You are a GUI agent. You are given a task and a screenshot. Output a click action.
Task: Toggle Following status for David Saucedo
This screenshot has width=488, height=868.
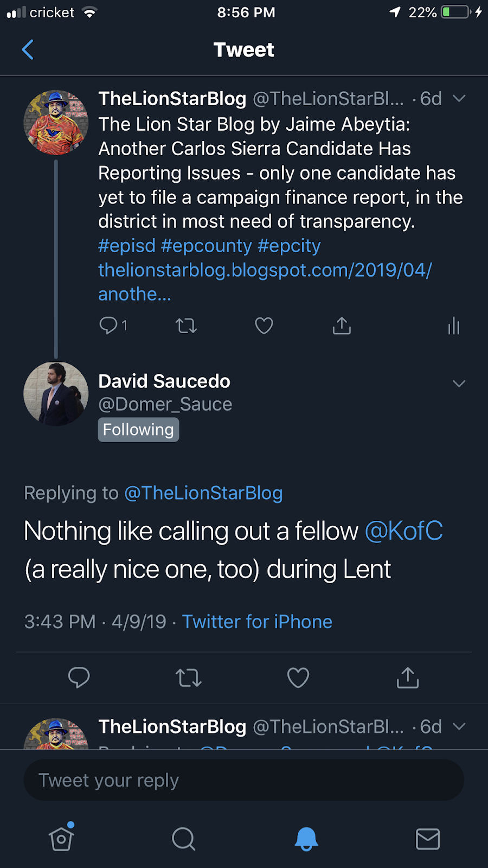pyautogui.click(x=138, y=430)
